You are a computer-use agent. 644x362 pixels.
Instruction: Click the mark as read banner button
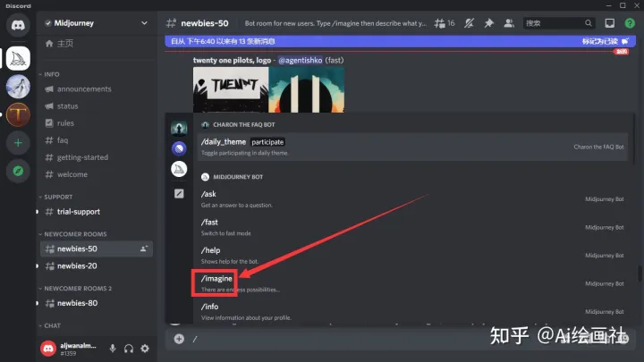point(599,42)
